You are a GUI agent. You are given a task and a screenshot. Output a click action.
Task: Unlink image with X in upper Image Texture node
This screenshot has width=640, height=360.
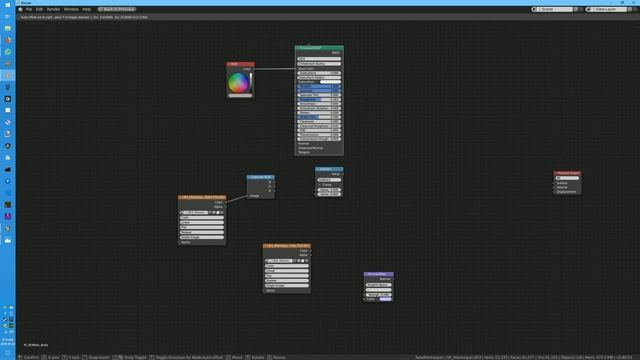click(x=222, y=213)
